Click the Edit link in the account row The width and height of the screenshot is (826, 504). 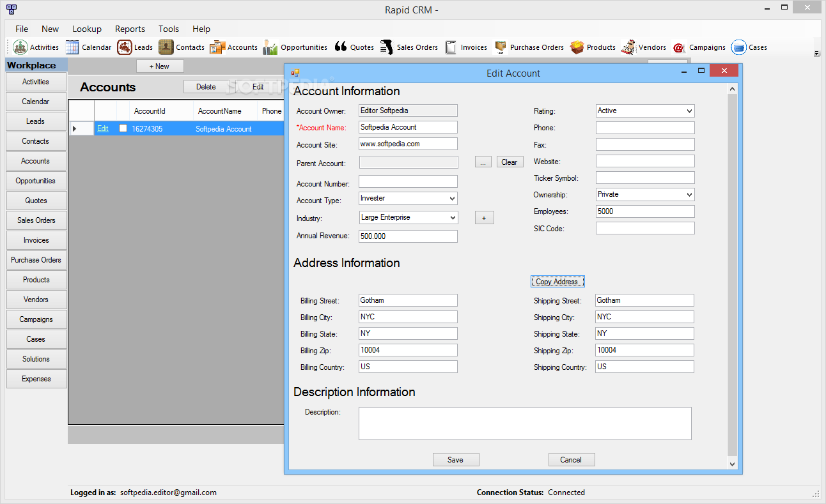[103, 128]
